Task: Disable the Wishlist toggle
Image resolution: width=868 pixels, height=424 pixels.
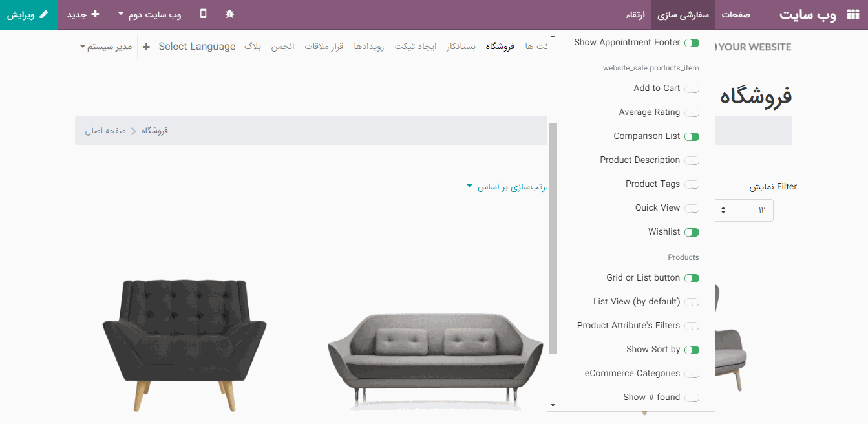Action: point(692,232)
